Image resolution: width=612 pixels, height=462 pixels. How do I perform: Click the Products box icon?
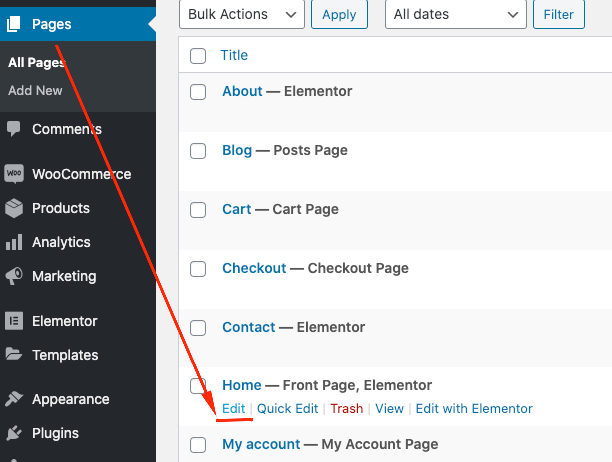(14, 208)
